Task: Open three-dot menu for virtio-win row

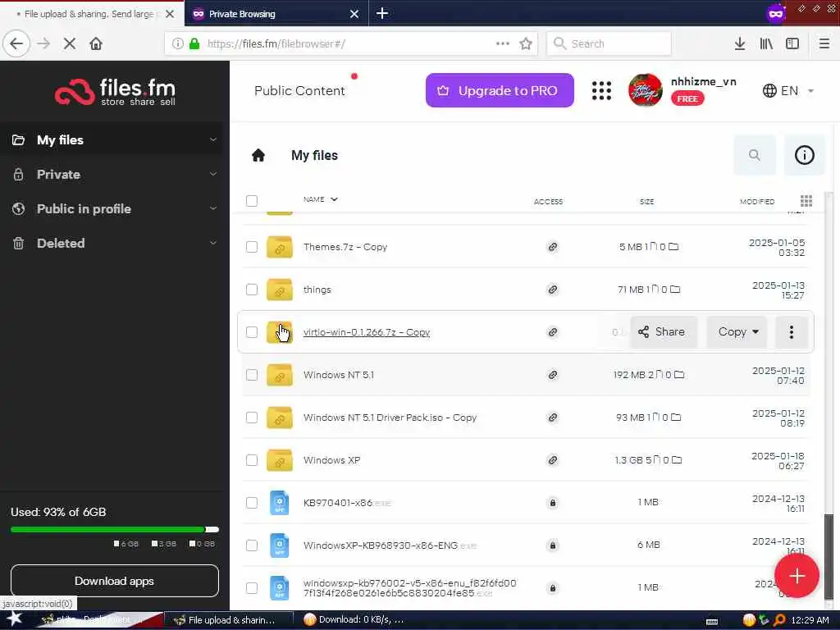Action: coord(792,332)
